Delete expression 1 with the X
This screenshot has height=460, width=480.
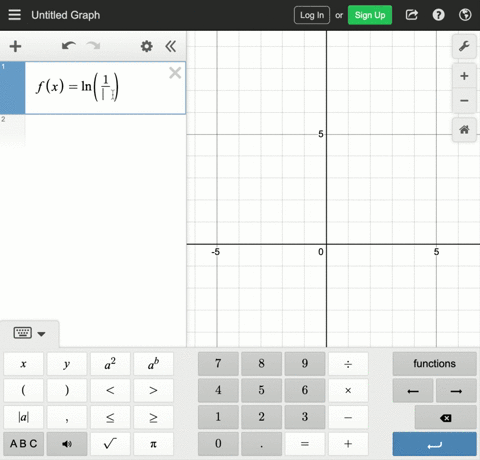tap(175, 73)
